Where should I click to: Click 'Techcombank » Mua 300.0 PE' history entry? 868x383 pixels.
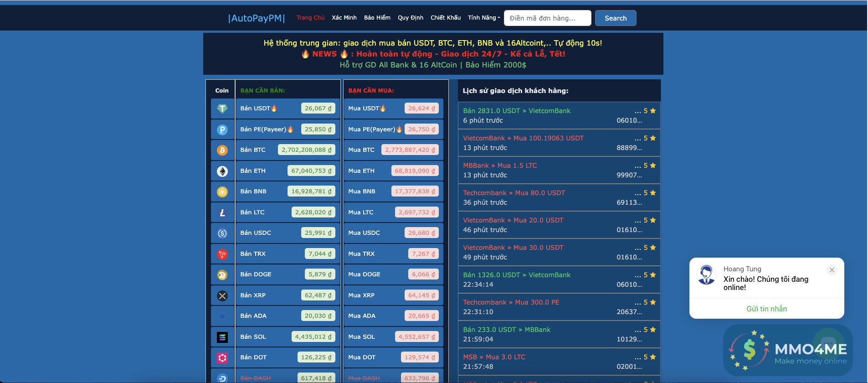pos(559,307)
